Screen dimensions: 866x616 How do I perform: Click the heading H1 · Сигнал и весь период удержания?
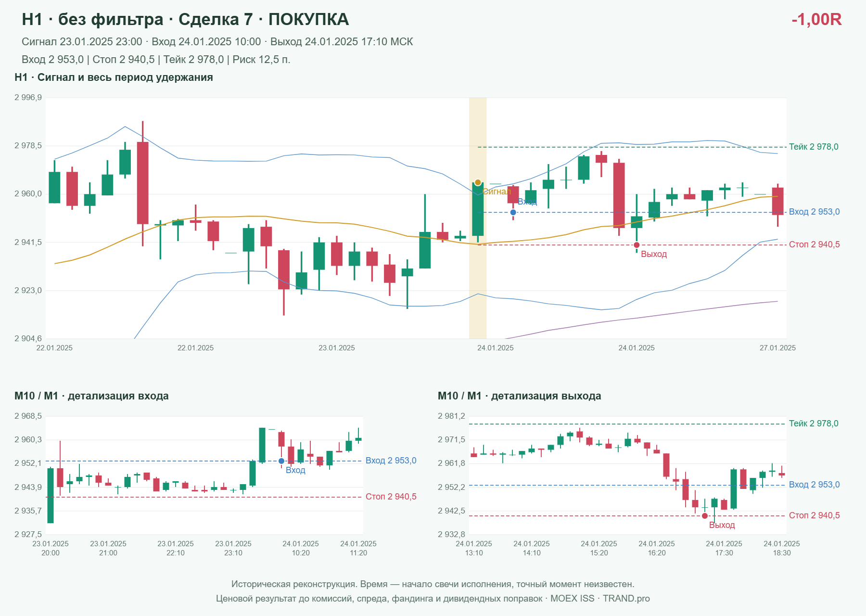(x=114, y=77)
